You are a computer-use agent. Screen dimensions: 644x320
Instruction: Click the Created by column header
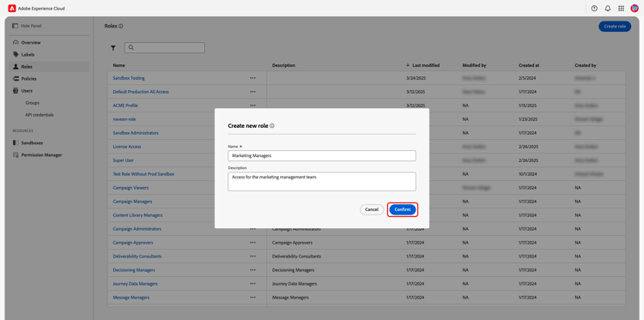[586, 65]
